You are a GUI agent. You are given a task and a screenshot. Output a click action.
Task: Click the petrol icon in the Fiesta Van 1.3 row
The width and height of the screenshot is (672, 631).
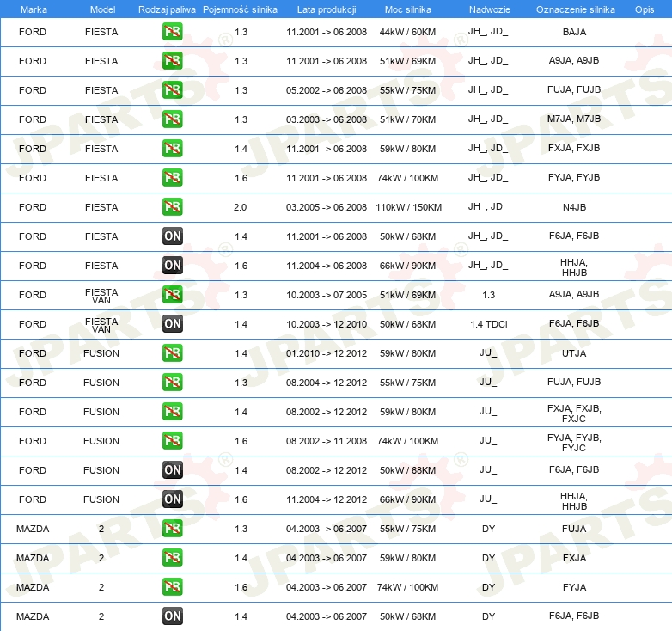(172, 295)
